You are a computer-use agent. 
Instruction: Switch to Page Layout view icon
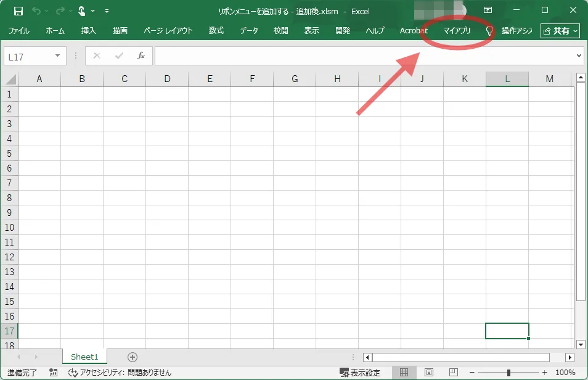[x=430, y=371]
